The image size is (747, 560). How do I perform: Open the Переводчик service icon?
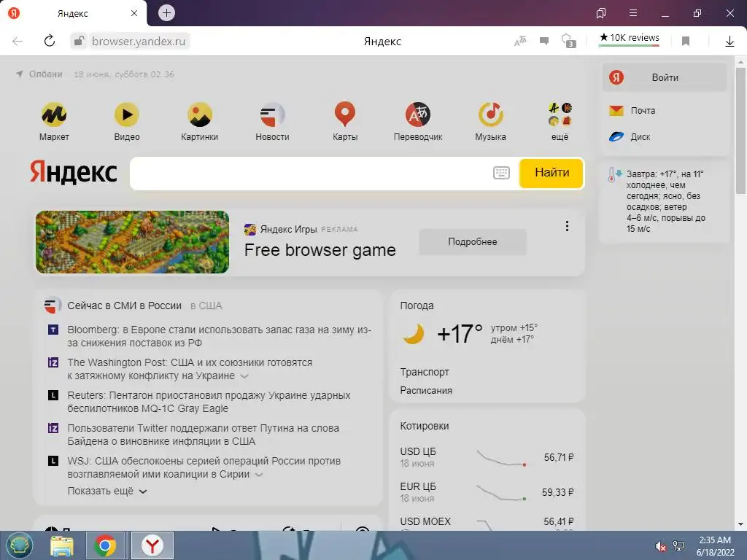coord(418,114)
